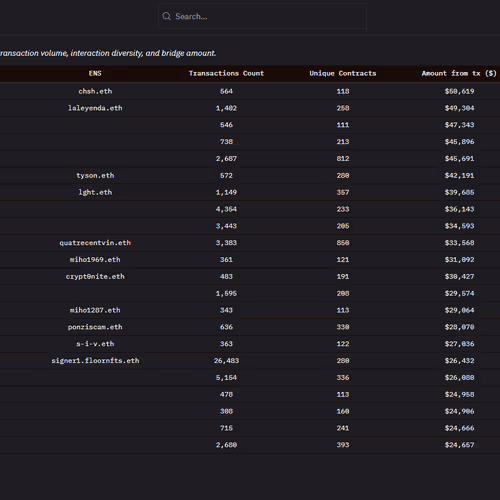Image resolution: width=500 pixels, height=500 pixels.
Task: Click the 336 unique contracts value
Action: [x=343, y=377]
